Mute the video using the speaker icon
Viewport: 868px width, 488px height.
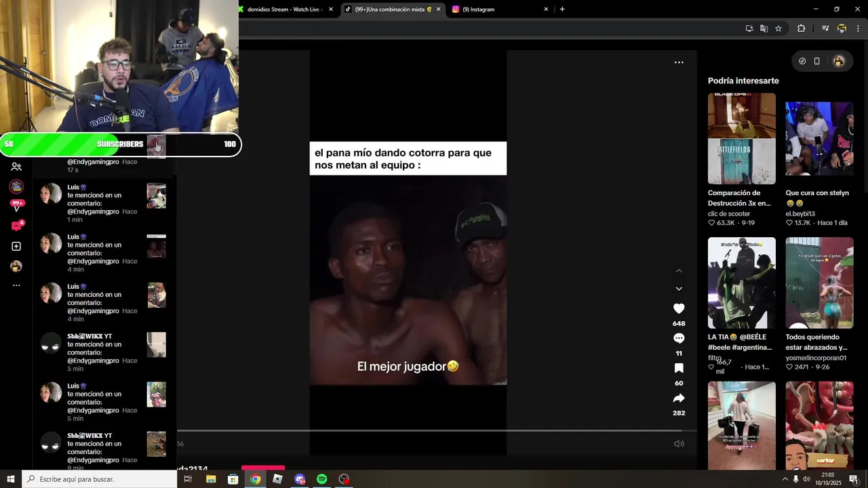[x=679, y=444]
